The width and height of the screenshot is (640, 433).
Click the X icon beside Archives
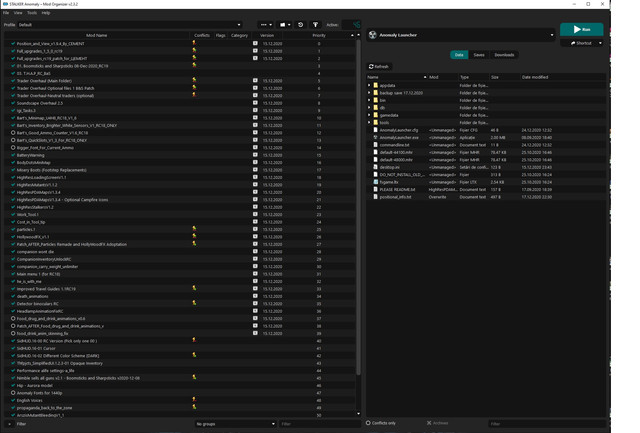pyautogui.click(x=429, y=423)
